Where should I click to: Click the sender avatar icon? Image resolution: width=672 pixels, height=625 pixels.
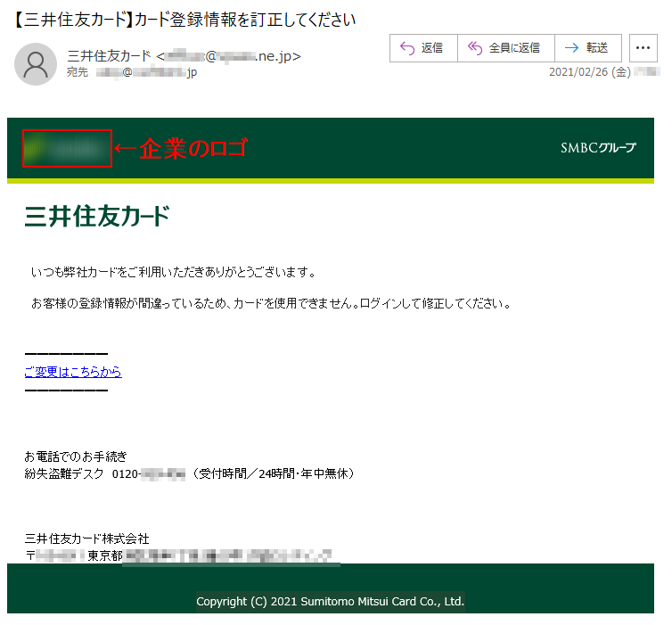[36, 64]
